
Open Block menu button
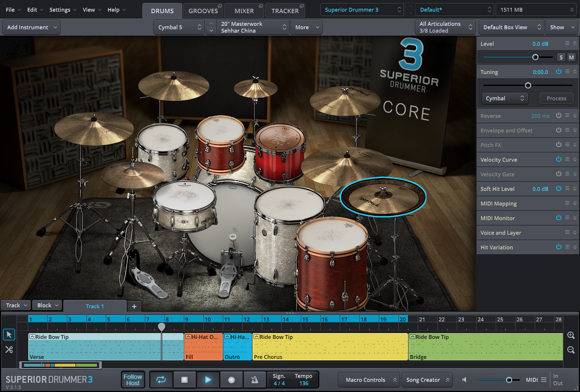click(47, 305)
